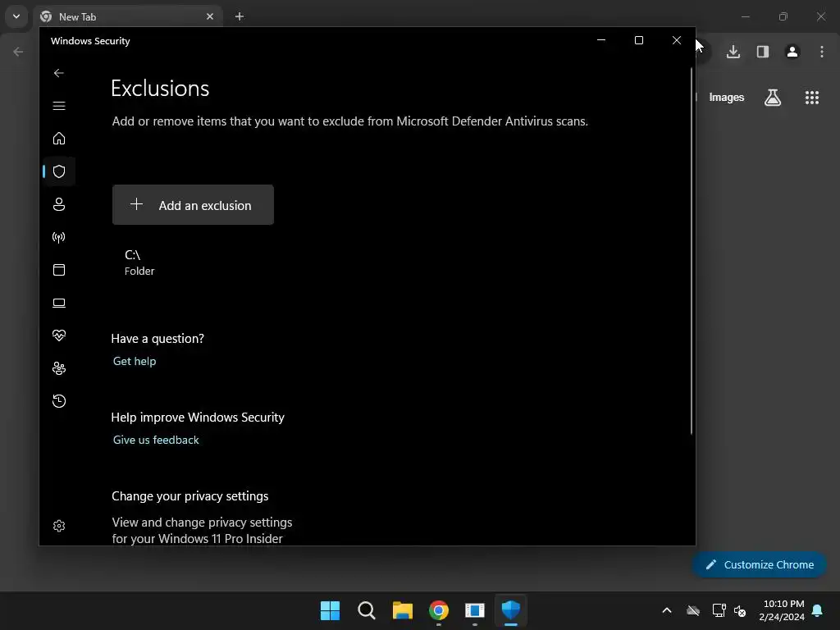The image size is (840, 630).
Task: Open the Google apps grid
Action: [812, 98]
